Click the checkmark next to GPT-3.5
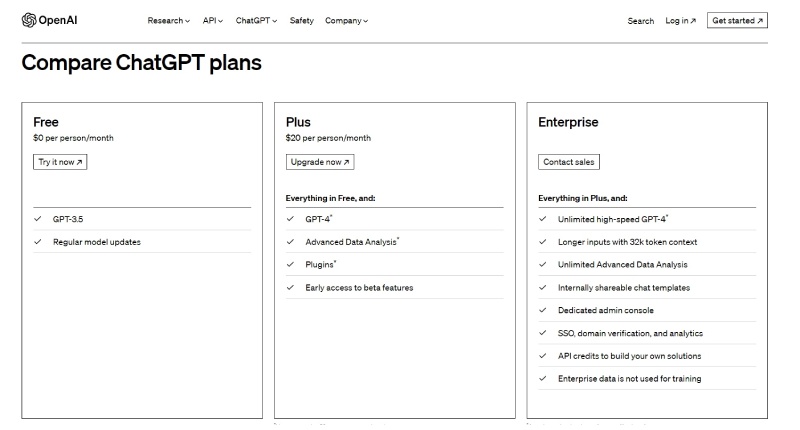 click(38, 218)
